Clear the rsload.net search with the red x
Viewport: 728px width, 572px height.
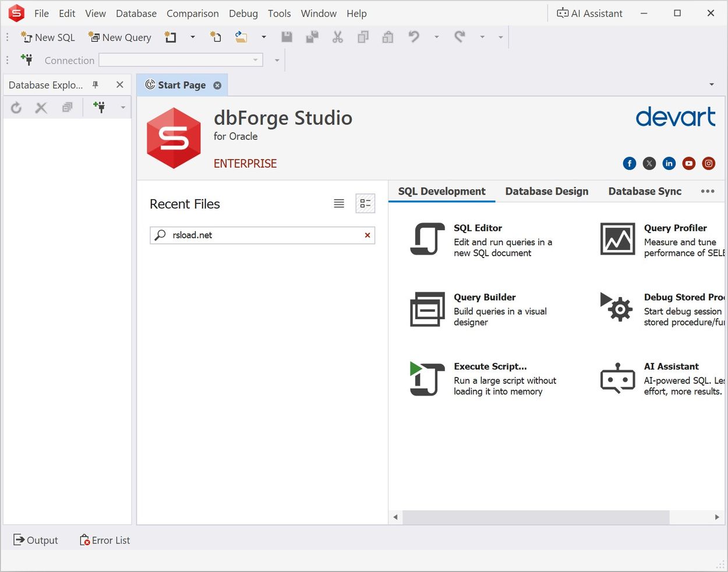coord(367,235)
